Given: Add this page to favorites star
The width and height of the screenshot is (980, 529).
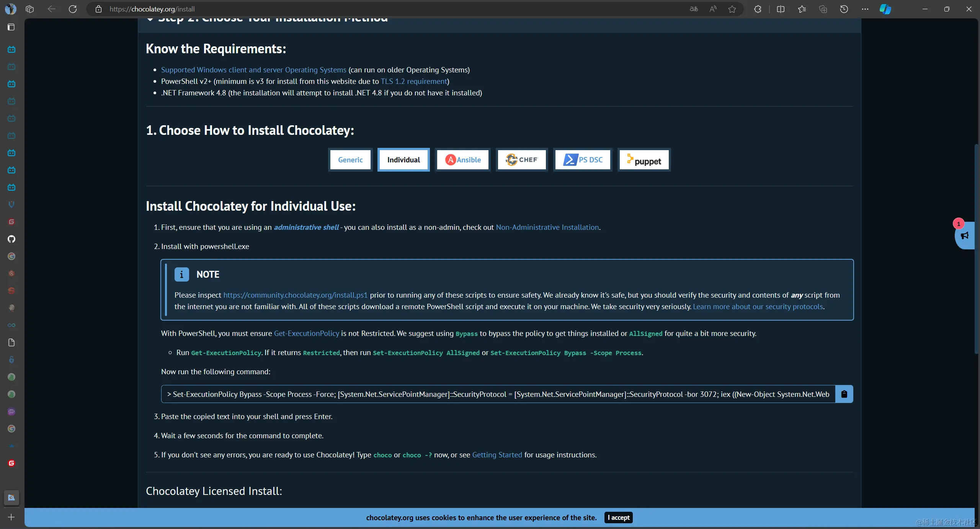Looking at the screenshot, I should [x=732, y=9].
